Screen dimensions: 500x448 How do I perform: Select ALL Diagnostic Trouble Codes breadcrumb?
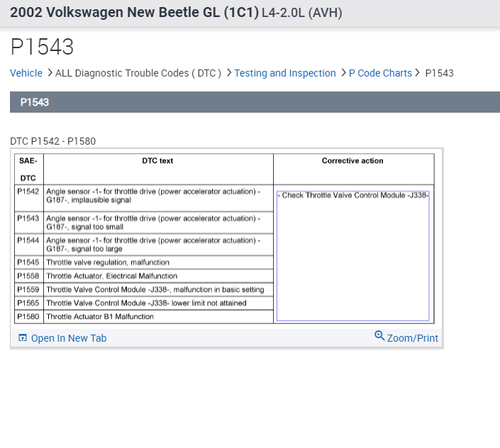pyautogui.click(x=138, y=73)
